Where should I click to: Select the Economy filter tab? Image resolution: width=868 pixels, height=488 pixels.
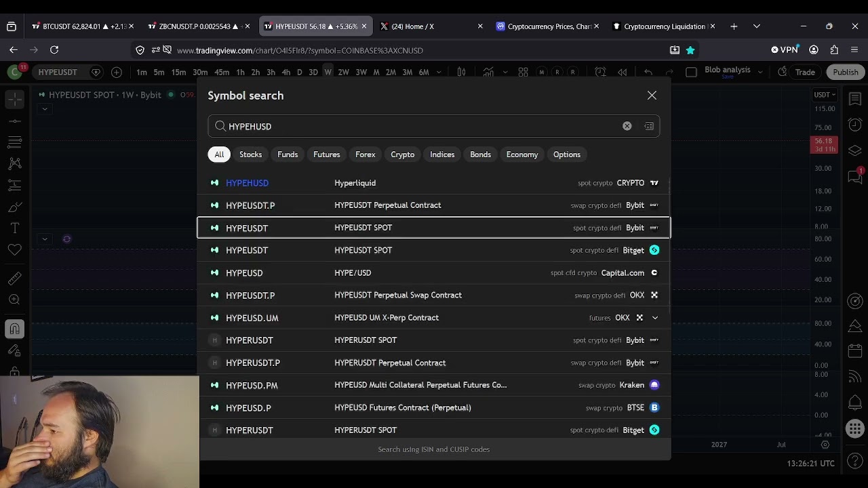[521, 155]
